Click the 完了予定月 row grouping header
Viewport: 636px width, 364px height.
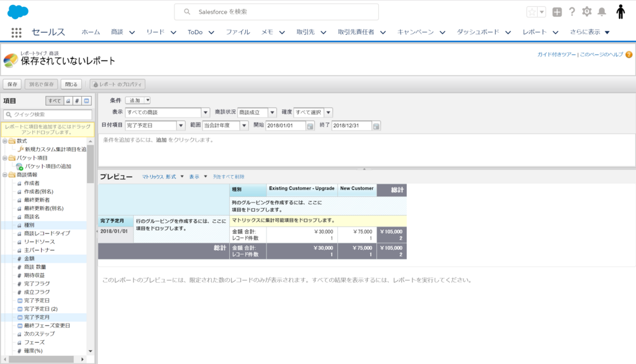tap(116, 221)
